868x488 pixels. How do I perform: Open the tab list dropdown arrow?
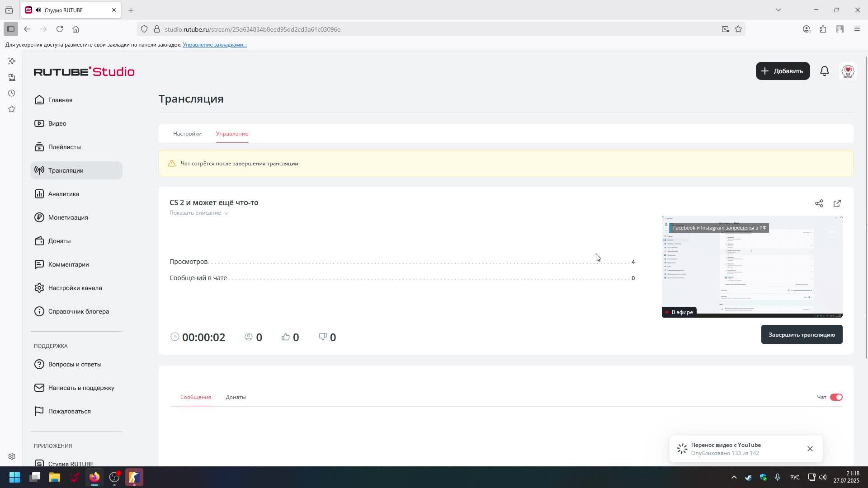click(778, 10)
